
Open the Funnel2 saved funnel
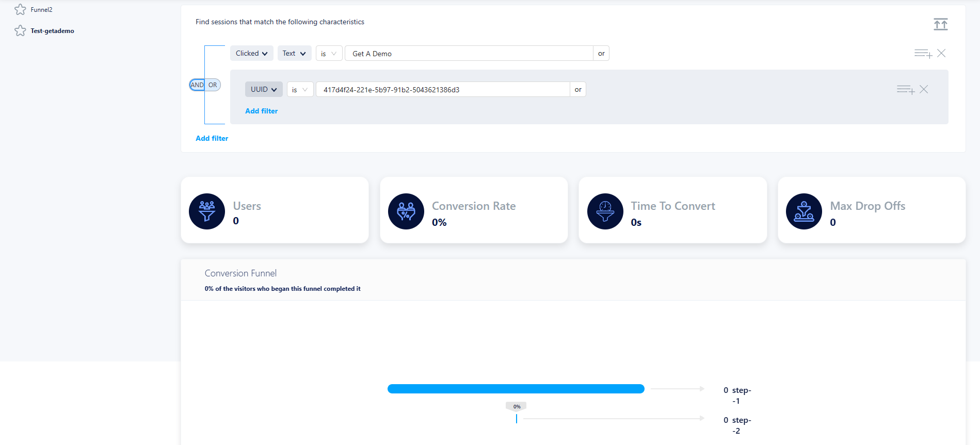tap(41, 10)
